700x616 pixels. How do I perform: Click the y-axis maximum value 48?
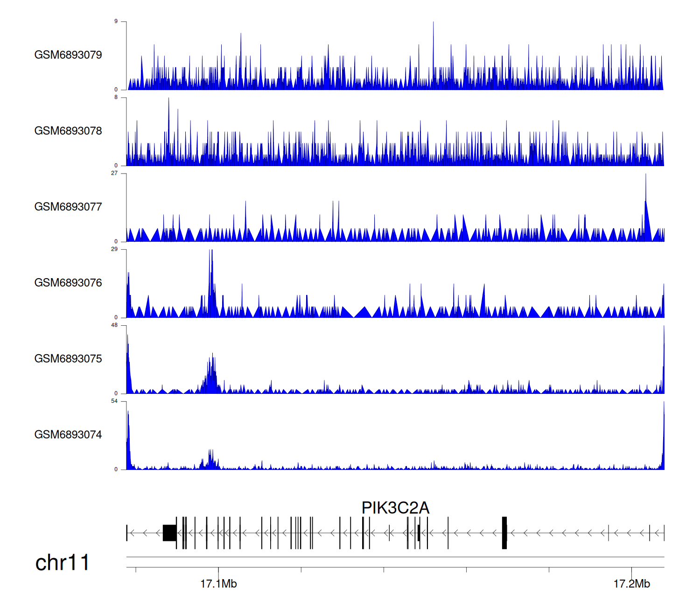pyautogui.click(x=114, y=325)
